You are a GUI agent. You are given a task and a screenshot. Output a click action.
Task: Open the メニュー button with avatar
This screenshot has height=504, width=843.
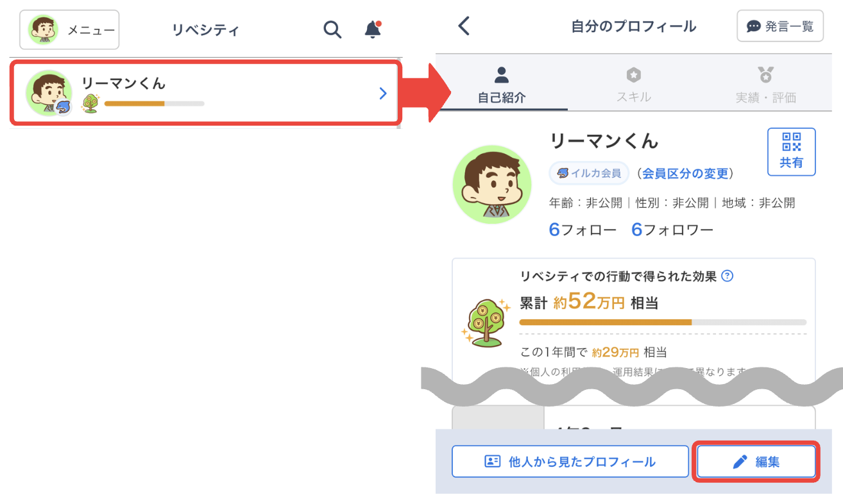(x=69, y=29)
